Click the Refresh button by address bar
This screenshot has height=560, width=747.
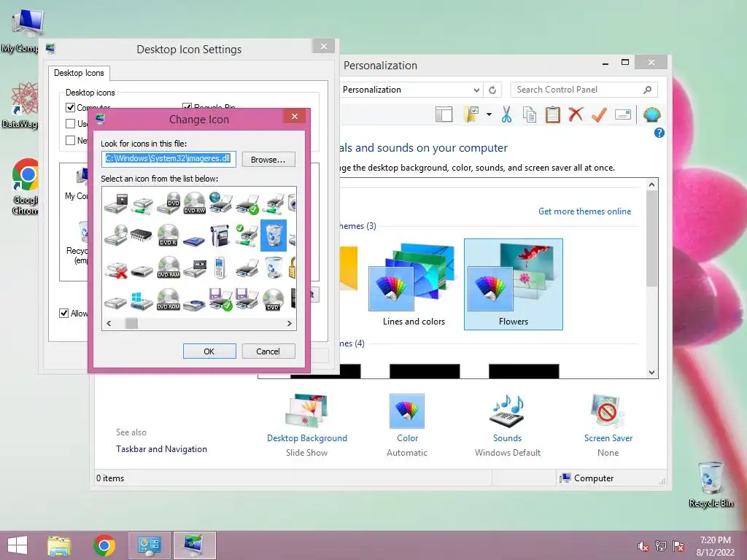(492, 90)
